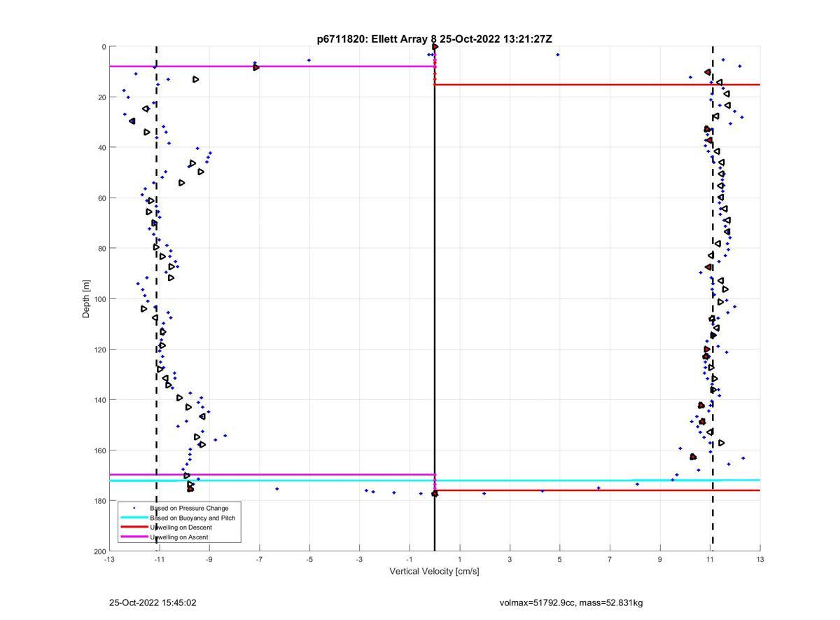Click legend entry "Based on Buoyancy and Pitch"
Image resolution: width=840 pixels, height=620 pixels.
pos(192,518)
